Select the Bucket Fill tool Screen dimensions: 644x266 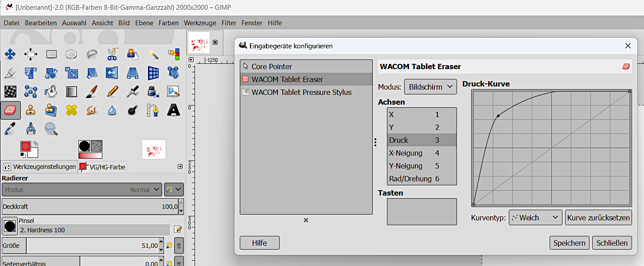[x=51, y=91]
